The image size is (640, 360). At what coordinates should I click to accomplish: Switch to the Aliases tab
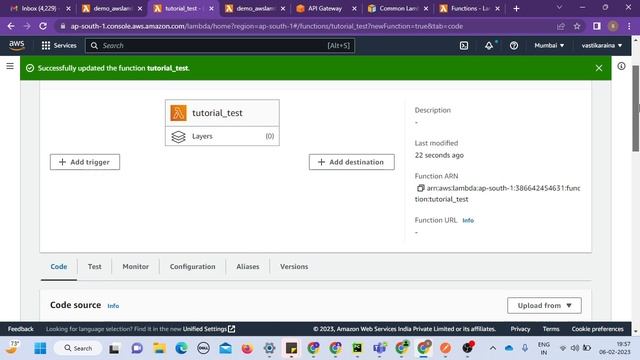pyautogui.click(x=247, y=267)
